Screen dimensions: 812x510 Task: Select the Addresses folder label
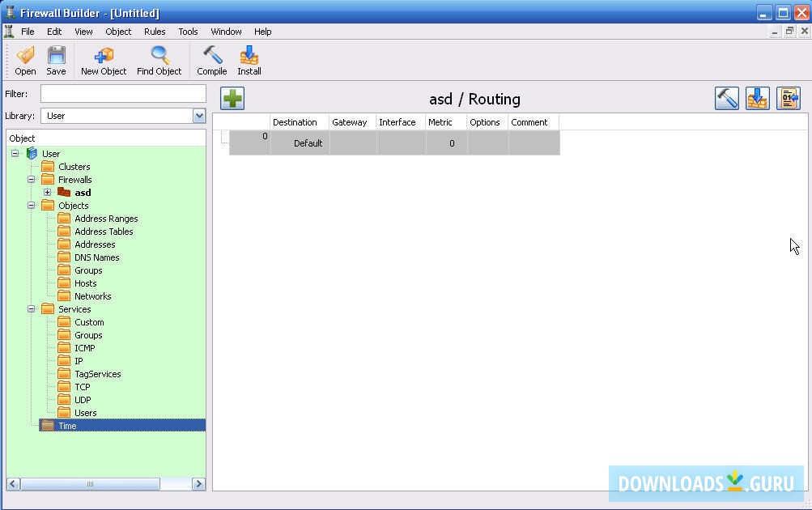tap(95, 244)
